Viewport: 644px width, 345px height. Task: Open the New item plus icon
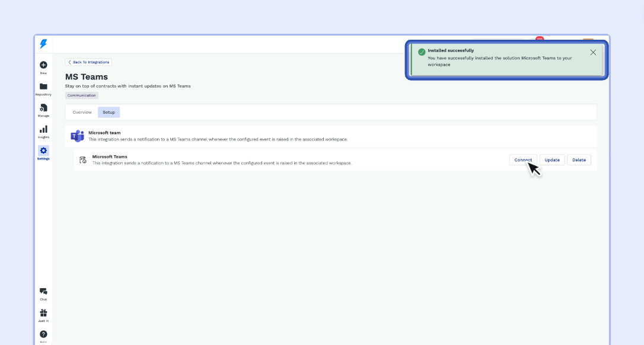[x=43, y=65]
